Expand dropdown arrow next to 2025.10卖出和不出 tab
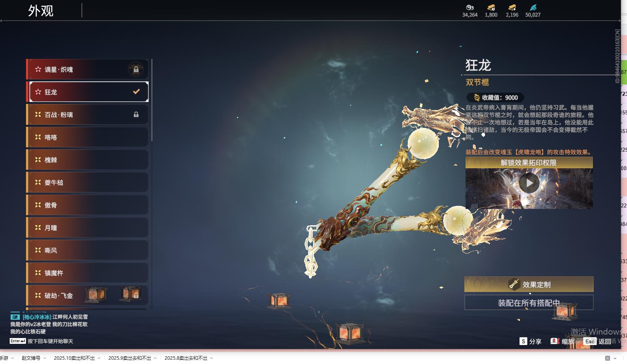Image resolution: width=627 pixels, height=364 pixels. (x=99, y=358)
